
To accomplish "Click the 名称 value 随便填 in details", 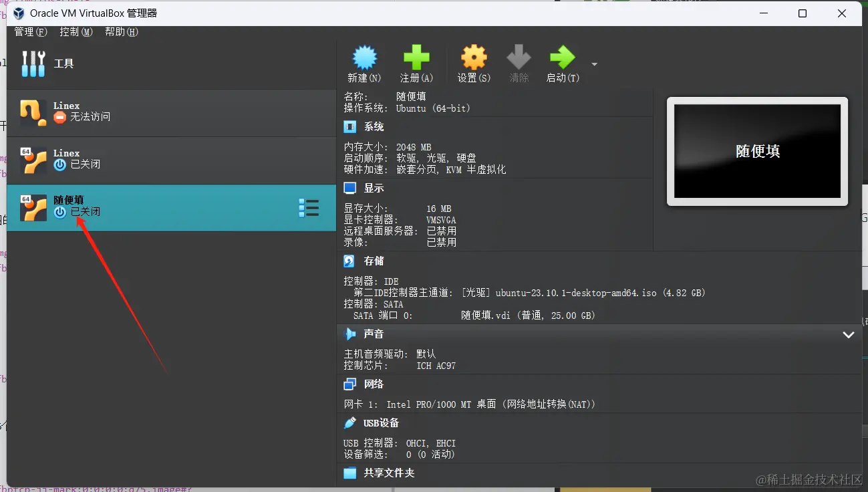I will [411, 97].
